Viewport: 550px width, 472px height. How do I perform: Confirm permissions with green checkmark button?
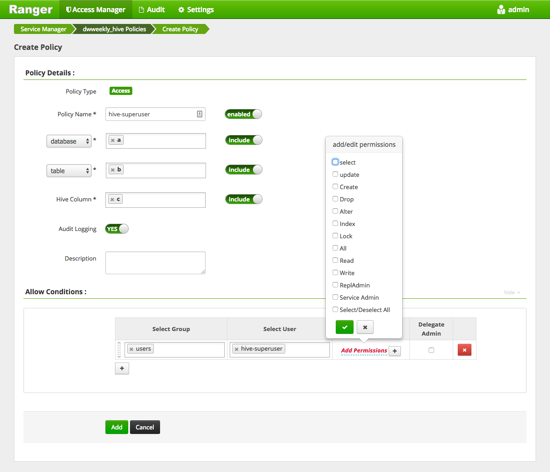344,327
